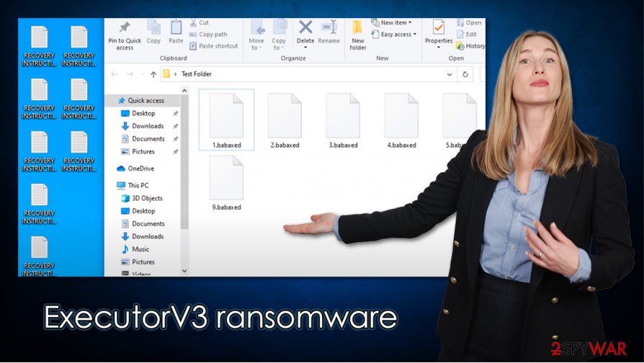Click the Open button in the ribbon

tap(469, 22)
